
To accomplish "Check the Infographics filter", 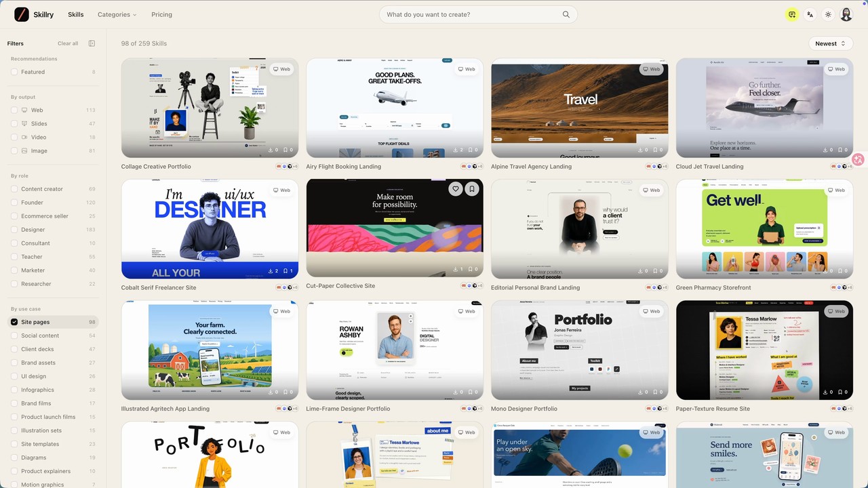I will tap(14, 390).
